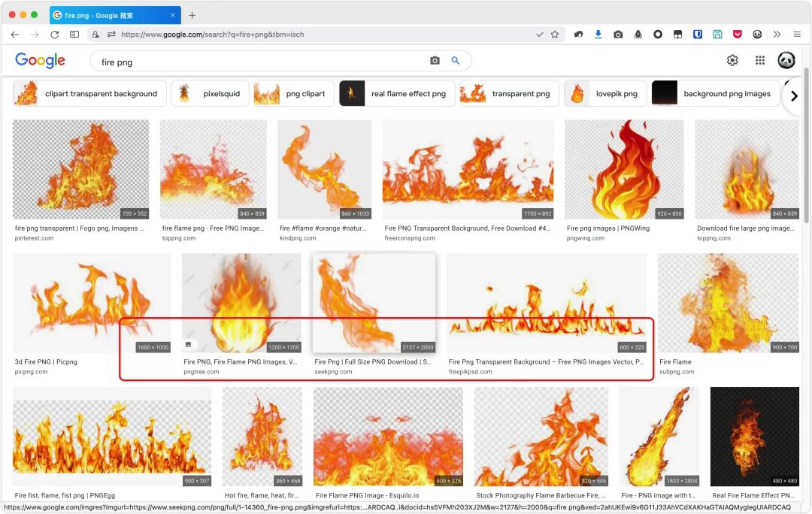Image resolution: width=812 pixels, height=514 pixels.
Task: Open the 1803 × 2804 fireball thumbnail
Action: [659, 437]
